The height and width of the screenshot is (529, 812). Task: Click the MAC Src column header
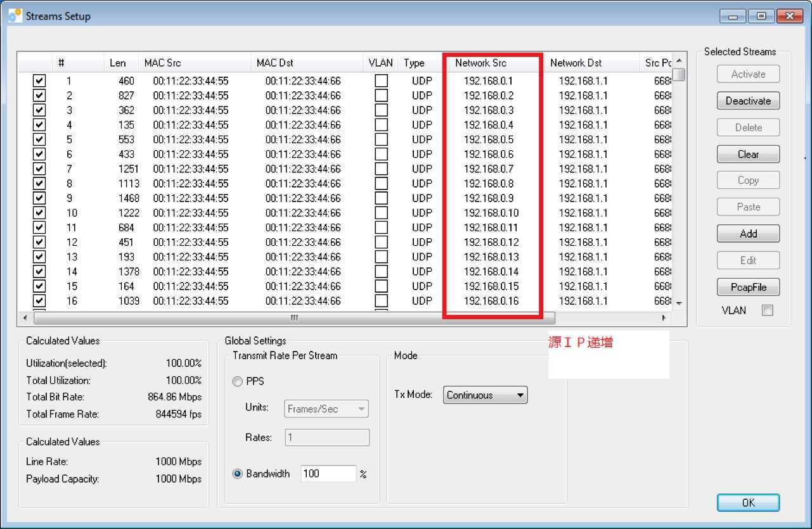click(x=195, y=63)
